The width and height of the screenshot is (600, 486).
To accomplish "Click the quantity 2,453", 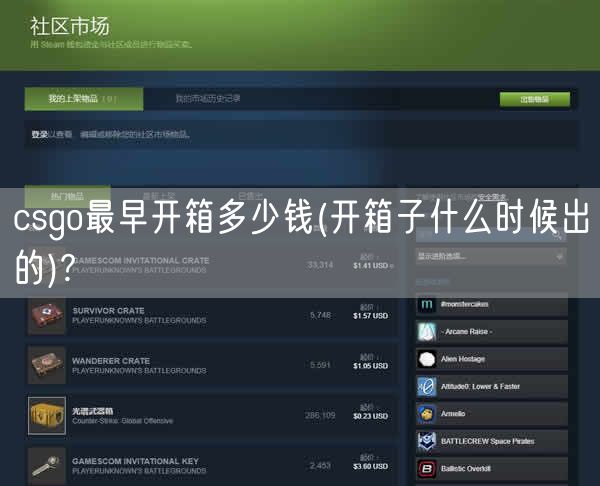I will (320, 466).
